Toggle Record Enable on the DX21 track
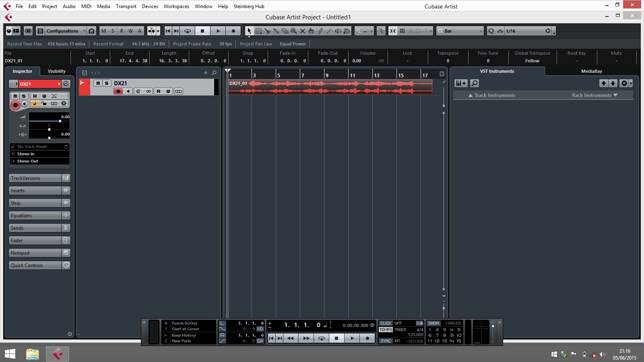The height and width of the screenshot is (362, 644). 118,91
